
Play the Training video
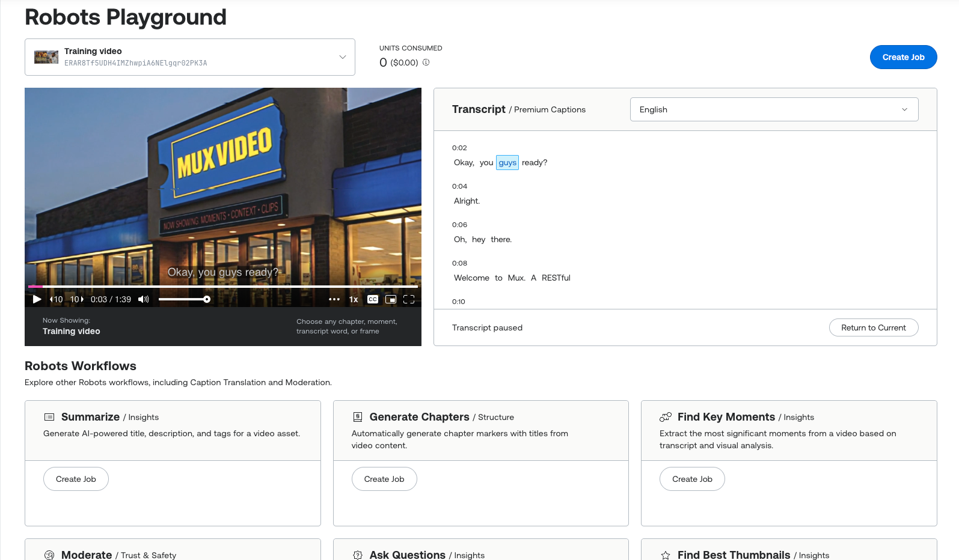coord(37,299)
